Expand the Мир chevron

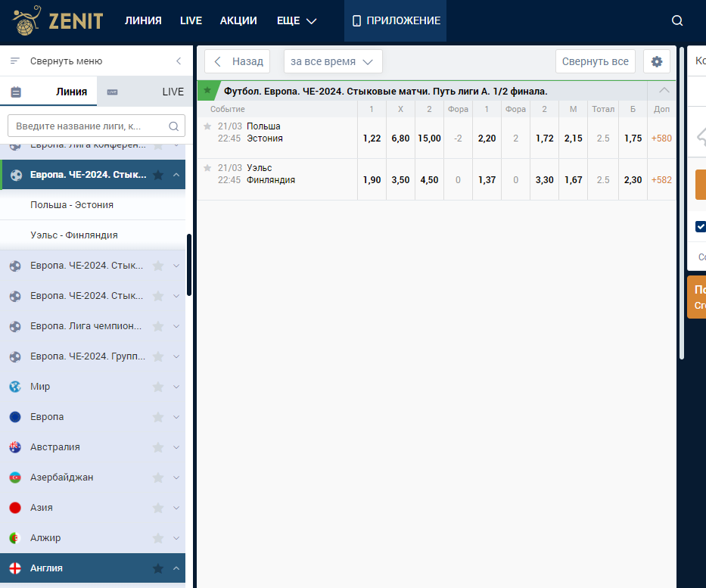tap(176, 387)
